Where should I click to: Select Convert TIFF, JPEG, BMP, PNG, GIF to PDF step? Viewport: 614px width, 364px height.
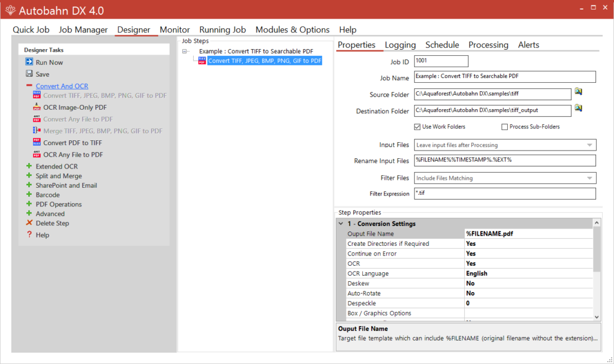pos(264,60)
